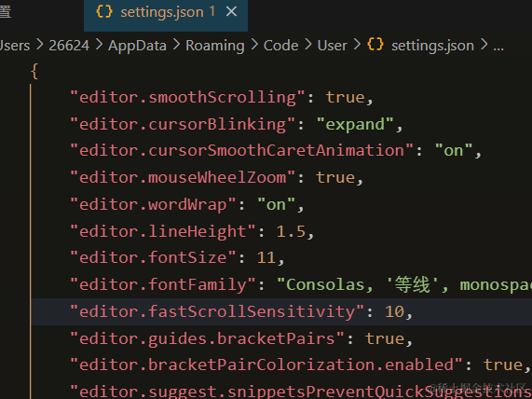This screenshot has width=532, height=399.
Task: Click the editor.fontSize value 11
Action: click(x=266, y=257)
